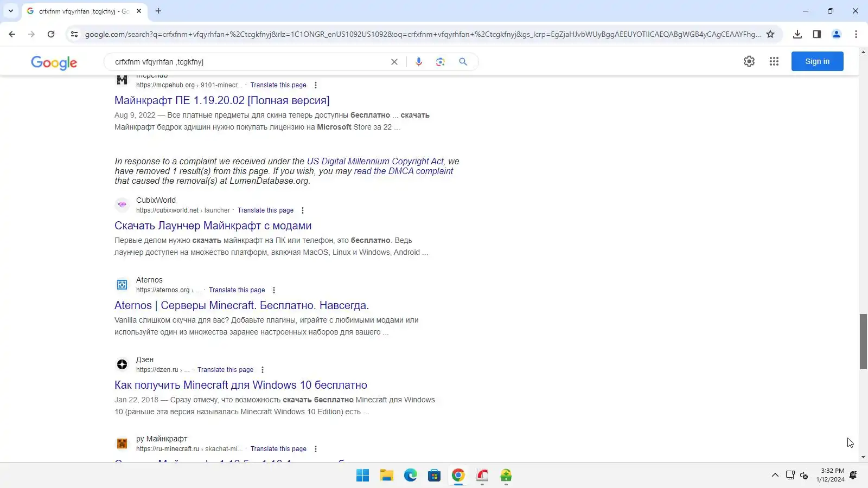This screenshot has width=868, height=488.
Task: Go forward in browser history
Action: point(31,34)
